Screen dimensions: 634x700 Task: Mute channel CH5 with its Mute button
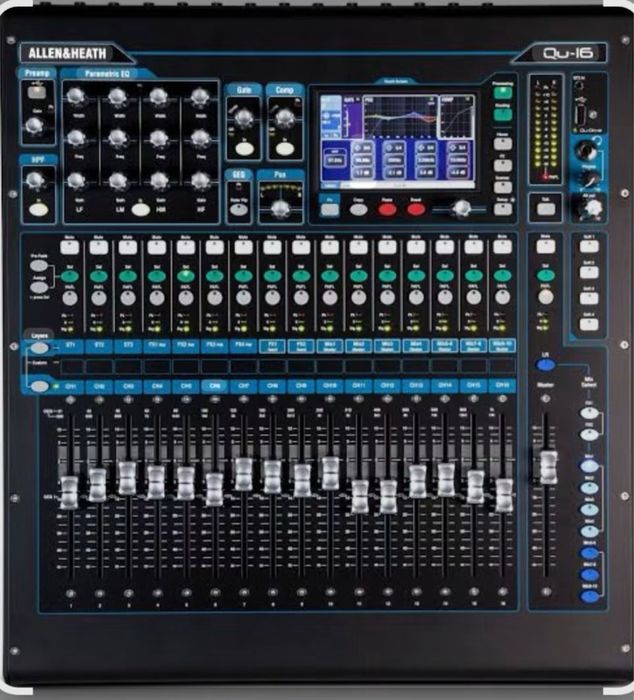tap(185, 247)
